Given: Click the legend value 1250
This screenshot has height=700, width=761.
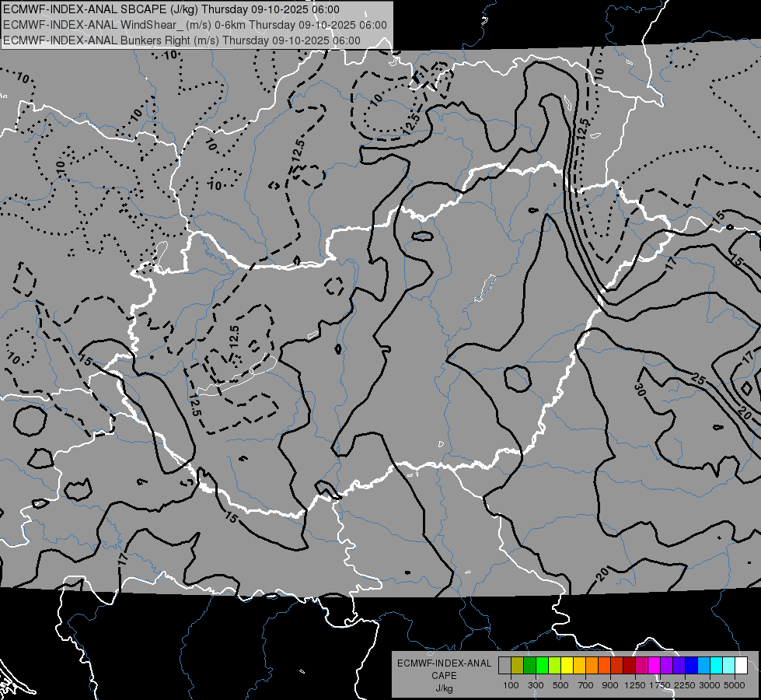Looking at the screenshot, I should point(635,685).
